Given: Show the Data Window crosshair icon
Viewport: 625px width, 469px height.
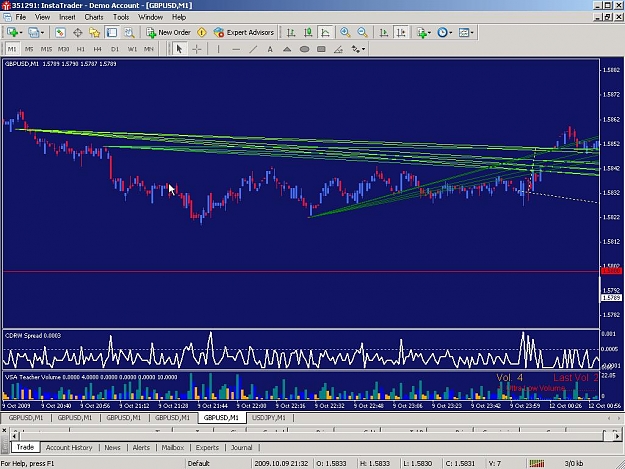Looking at the screenshot, I should click(77, 33).
